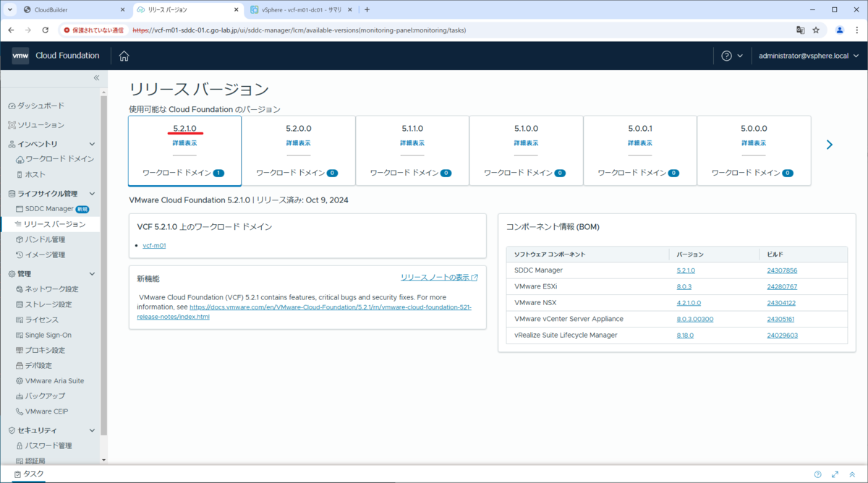This screenshot has height=483, width=868.
Task: Open ダッシュボード in the sidebar
Action: click(x=41, y=106)
